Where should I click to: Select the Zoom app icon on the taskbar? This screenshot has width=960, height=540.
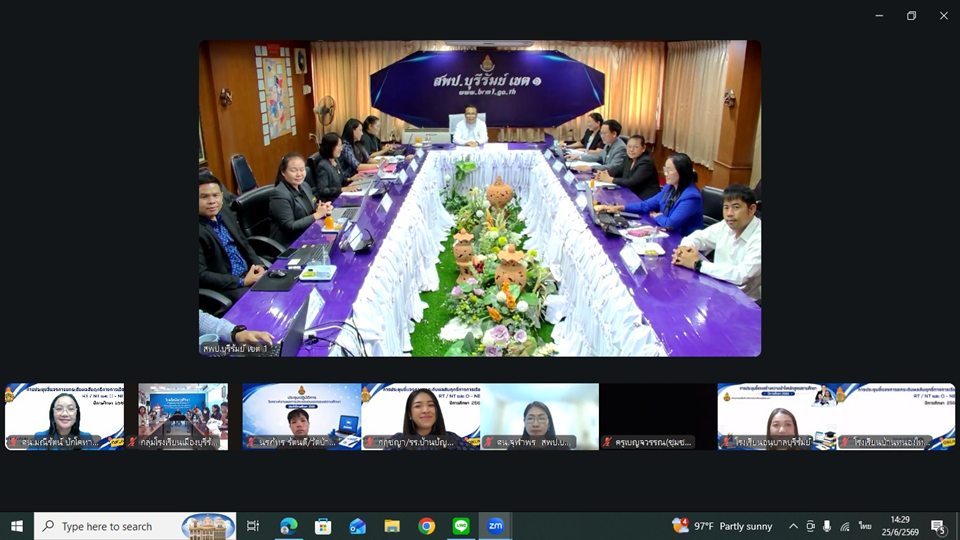(495, 526)
